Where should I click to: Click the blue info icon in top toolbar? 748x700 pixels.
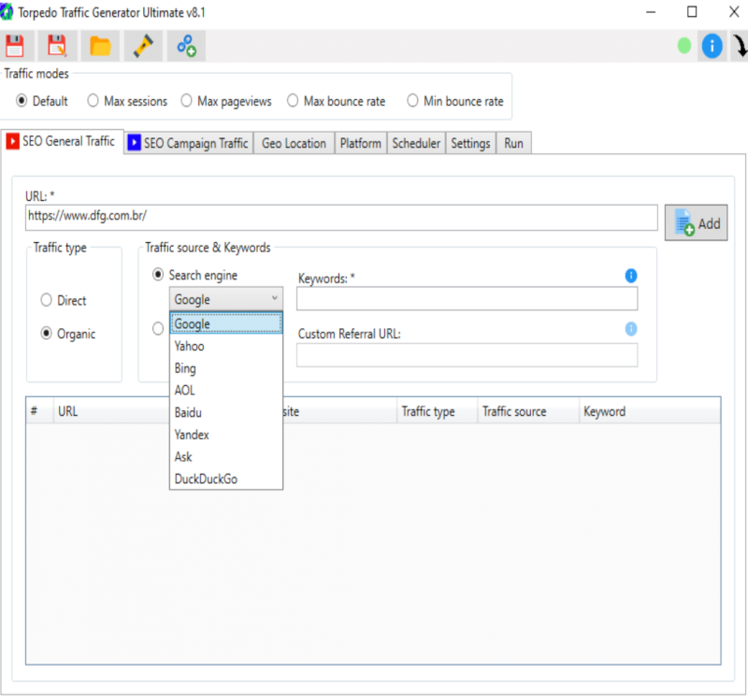[712, 45]
